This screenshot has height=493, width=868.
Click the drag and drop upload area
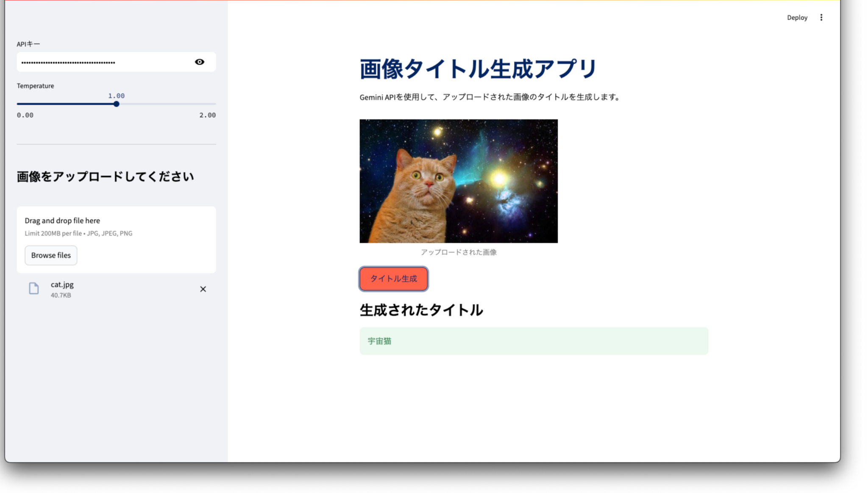tap(117, 239)
